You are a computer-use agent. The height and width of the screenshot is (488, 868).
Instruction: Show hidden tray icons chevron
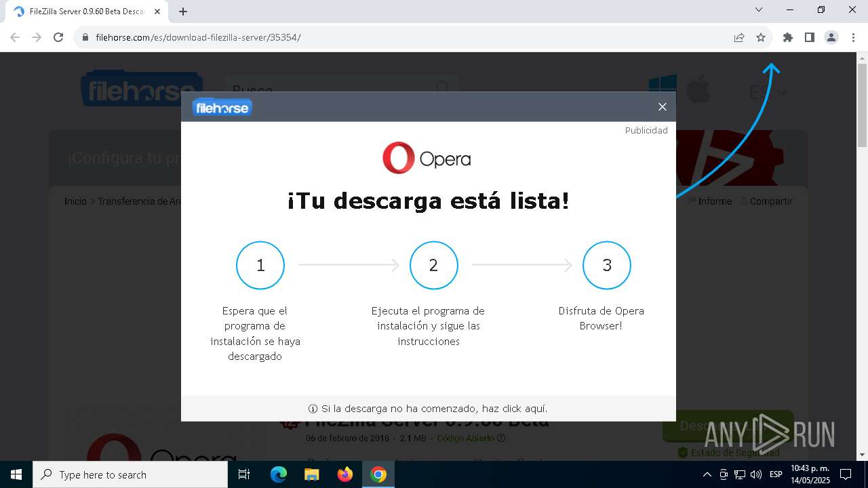pos(707,474)
